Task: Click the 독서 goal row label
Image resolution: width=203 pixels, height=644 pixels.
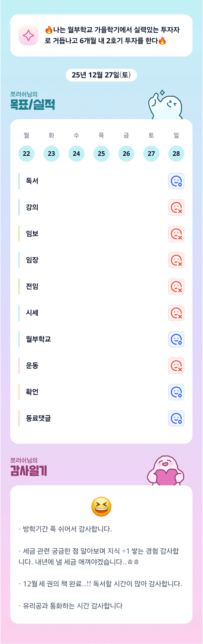Action: (32, 181)
